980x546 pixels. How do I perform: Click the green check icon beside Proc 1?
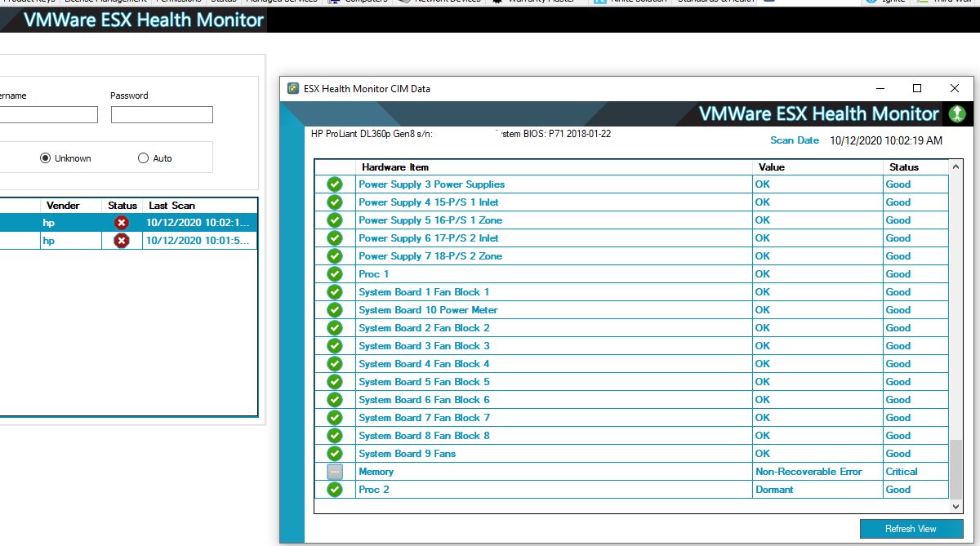point(335,274)
